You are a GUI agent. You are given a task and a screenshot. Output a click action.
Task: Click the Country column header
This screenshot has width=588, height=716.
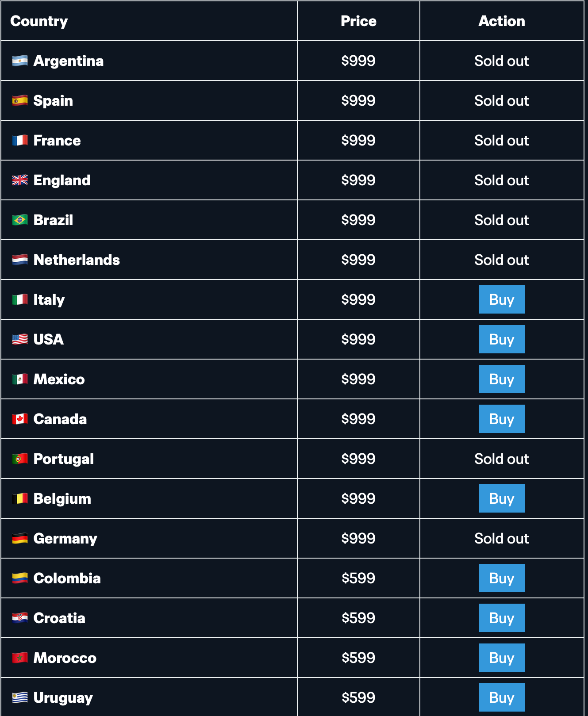(39, 21)
